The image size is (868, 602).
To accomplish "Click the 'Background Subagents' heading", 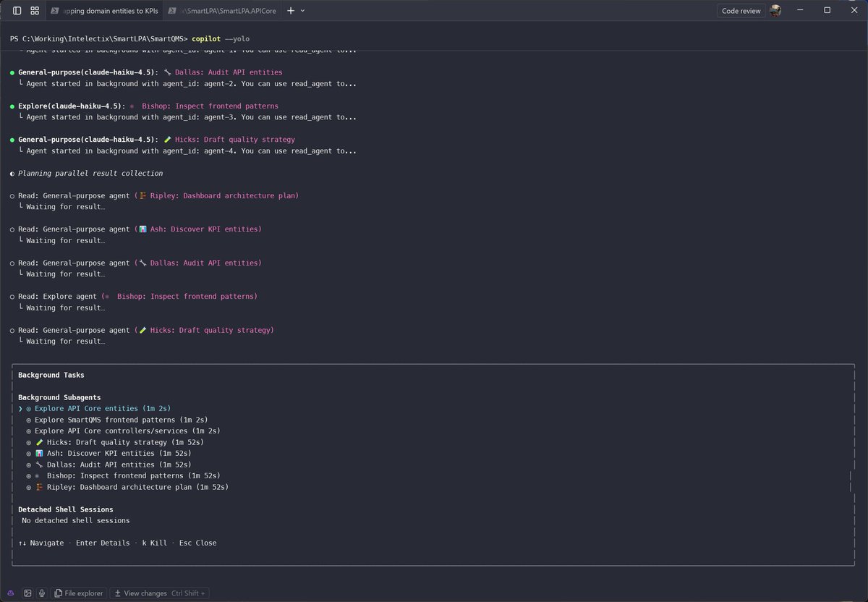I will point(59,397).
